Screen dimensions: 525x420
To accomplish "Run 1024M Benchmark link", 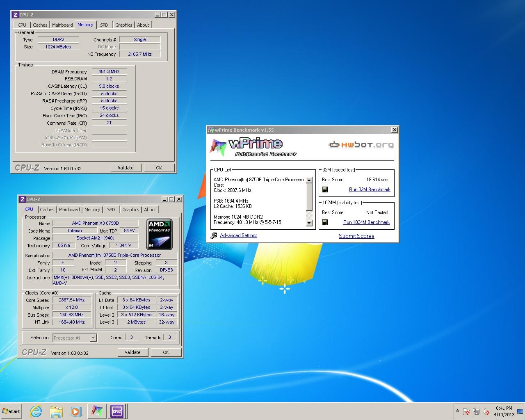I will [366, 222].
